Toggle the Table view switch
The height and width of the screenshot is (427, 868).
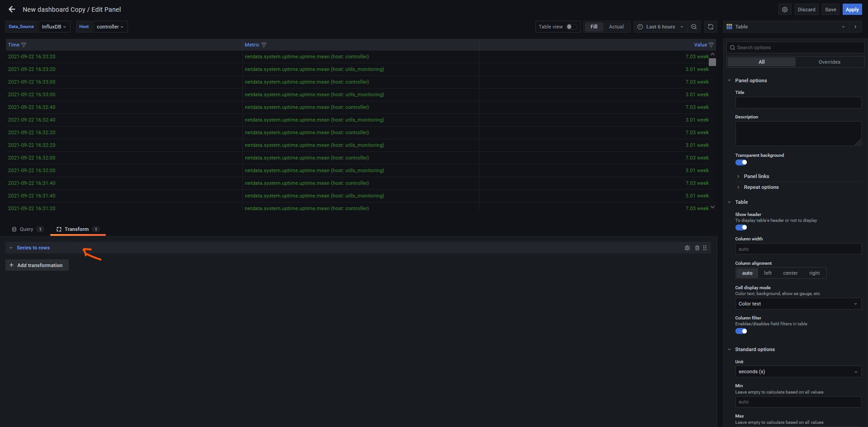click(571, 27)
